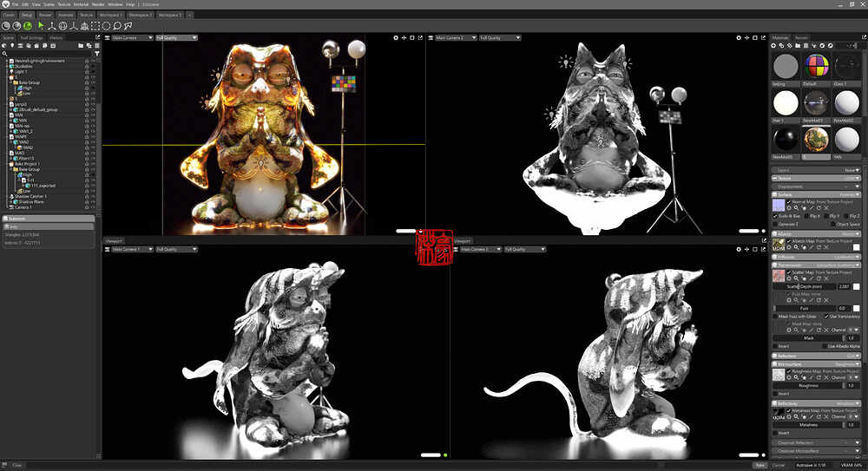Toggle visibility of Light 1 in scene tree
868x471 pixels.
tap(93, 72)
